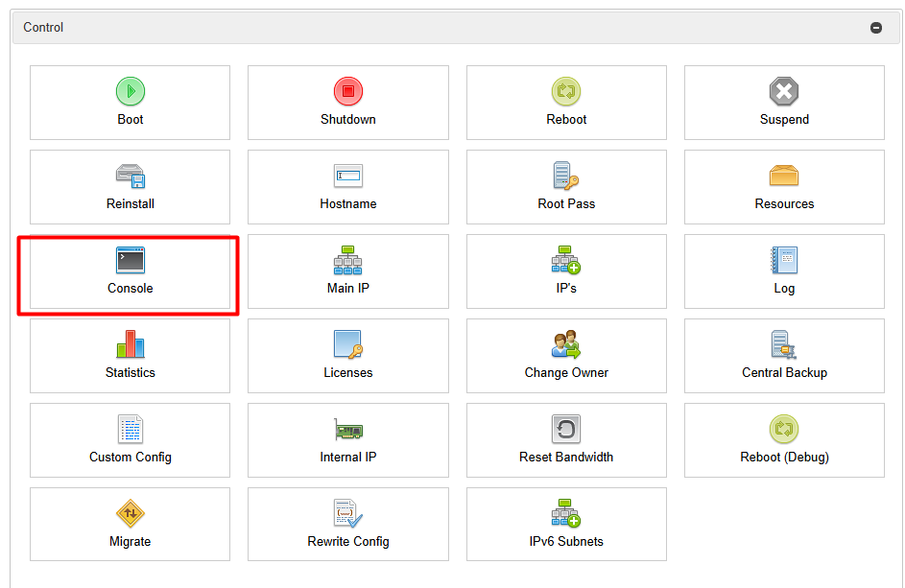Click the Suspend text label
This screenshot has height=588, width=905.
[x=784, y=120]
